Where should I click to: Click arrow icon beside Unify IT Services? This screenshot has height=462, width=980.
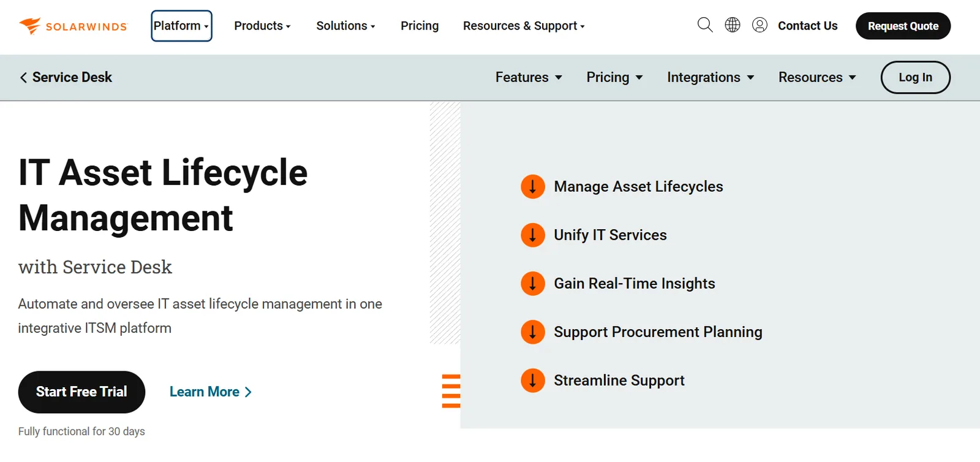[x=533, y=235]
